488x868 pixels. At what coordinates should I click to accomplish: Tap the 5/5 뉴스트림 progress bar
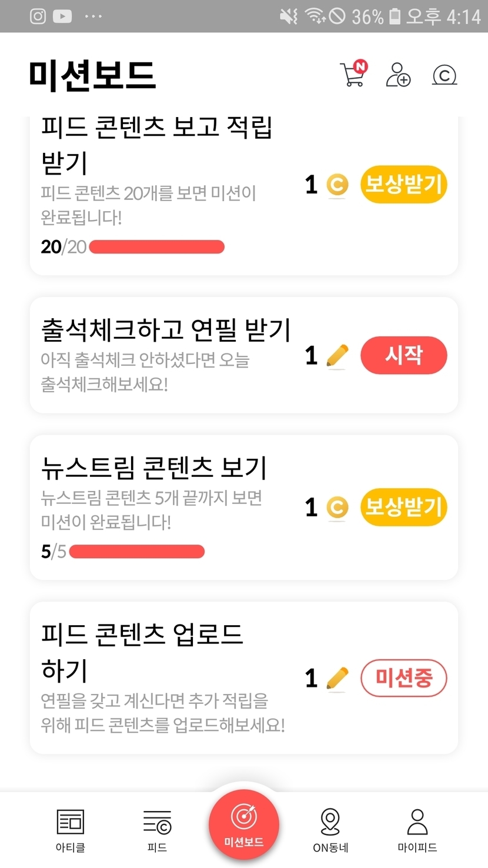pos(136,552)
